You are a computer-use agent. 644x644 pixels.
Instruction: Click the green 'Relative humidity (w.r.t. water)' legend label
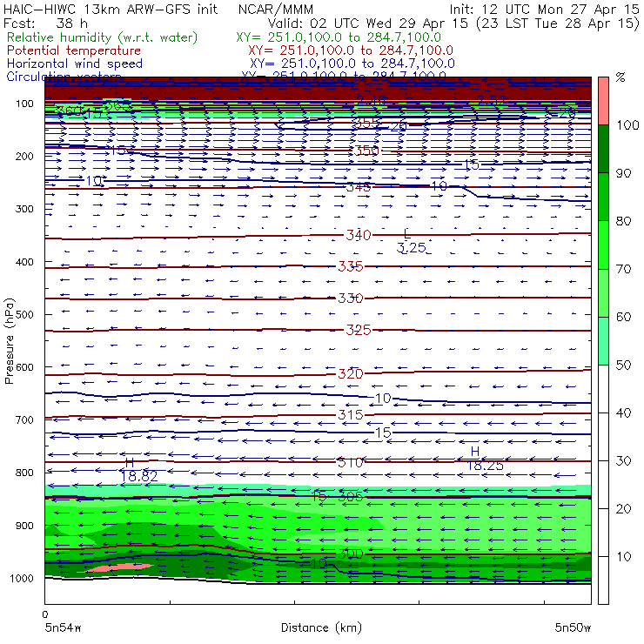click(x=103, y=37)
